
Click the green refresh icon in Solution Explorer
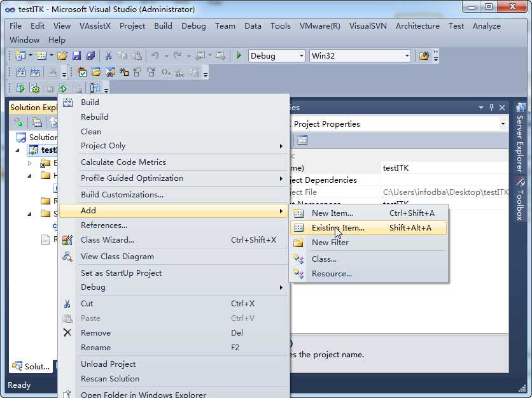click(x=18, y=122)
